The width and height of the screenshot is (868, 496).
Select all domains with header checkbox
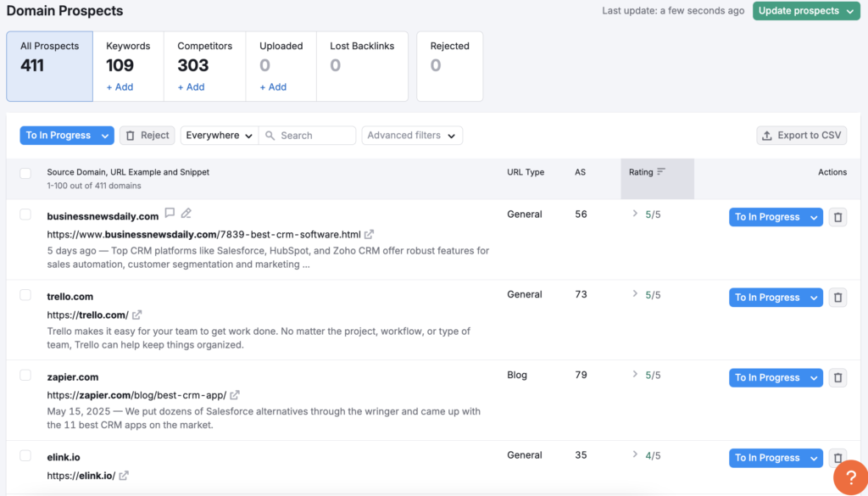[25, 173]
